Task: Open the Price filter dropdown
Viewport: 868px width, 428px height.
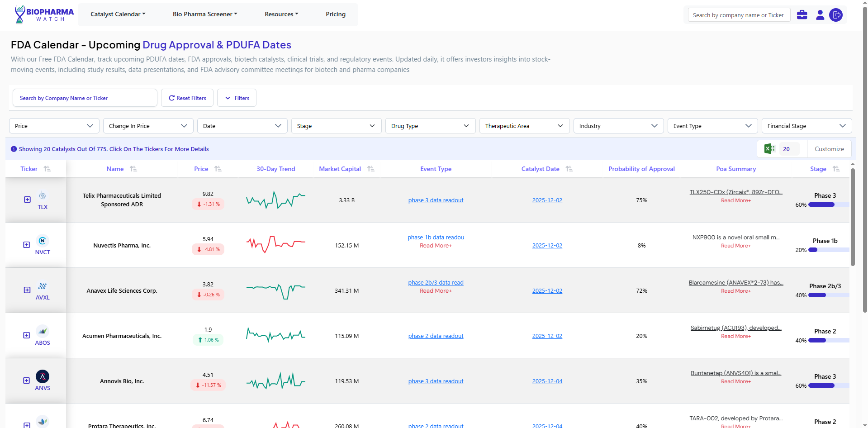Action: click(x=54, y=126)
